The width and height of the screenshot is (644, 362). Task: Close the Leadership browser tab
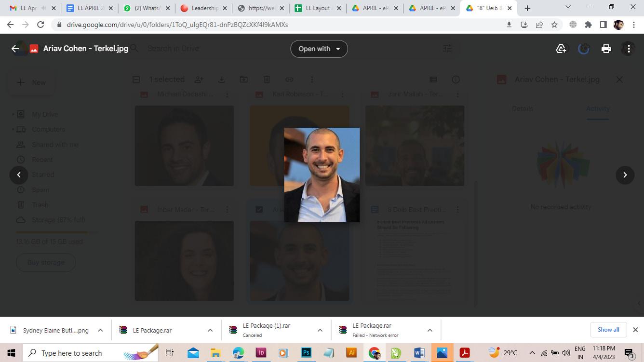pyautogui.click(x=225, y=8)
